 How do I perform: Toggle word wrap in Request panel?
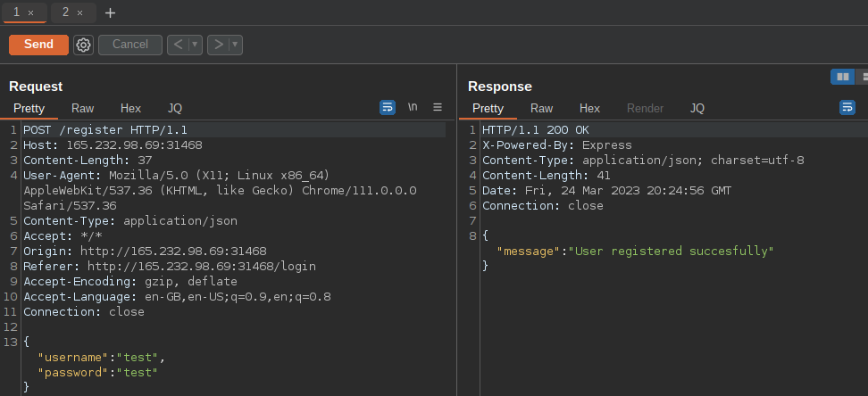point(388,107)
